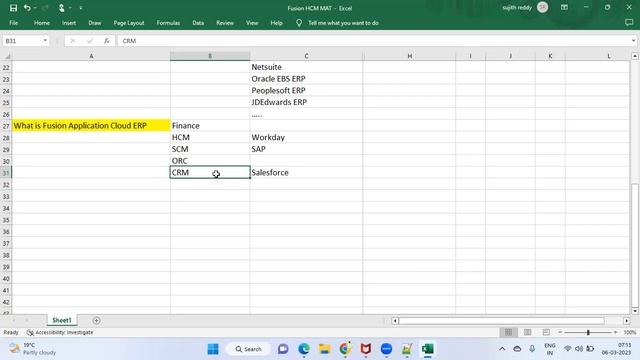Click Touch/Mouse Mode hand icon
This screenshot has width=640, height=360.
pos(62,8)
